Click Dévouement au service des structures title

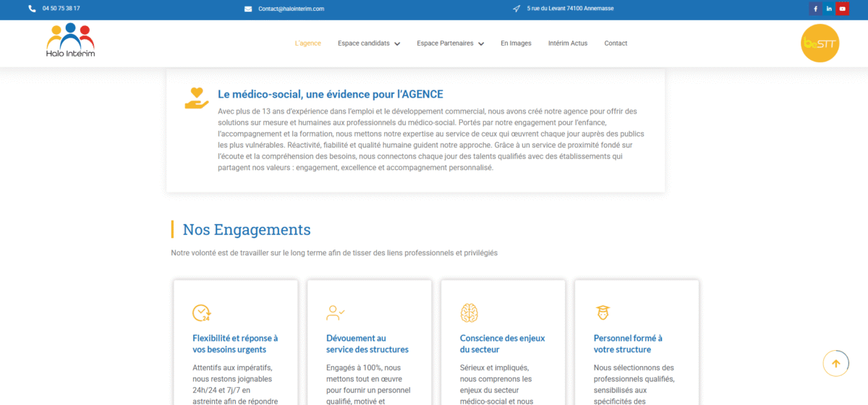(367, 344)
